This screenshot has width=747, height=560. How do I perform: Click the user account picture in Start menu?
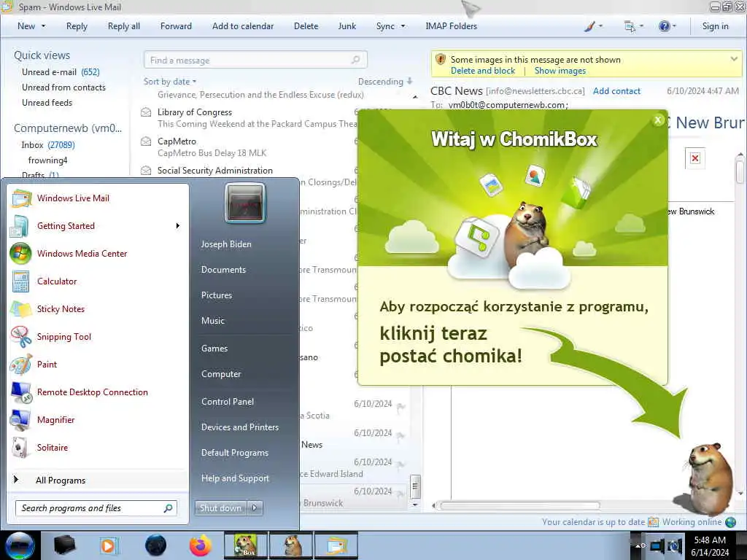pos(245,203)
